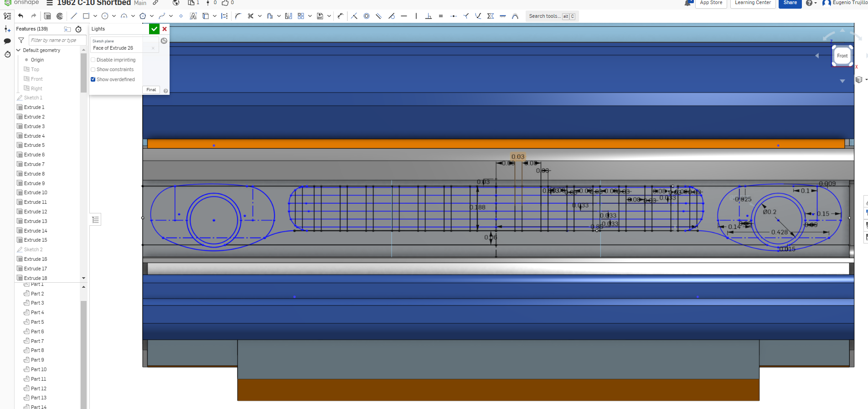This screenshot has height=409, width=868.
Task: Select the Mirror sketch tool
Action: [289, 16]
